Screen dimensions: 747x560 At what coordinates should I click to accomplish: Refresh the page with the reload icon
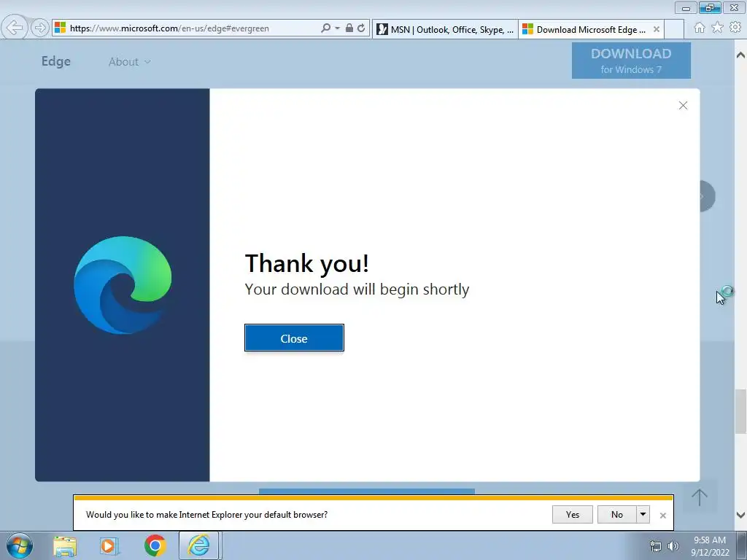[x=362, y=28]
